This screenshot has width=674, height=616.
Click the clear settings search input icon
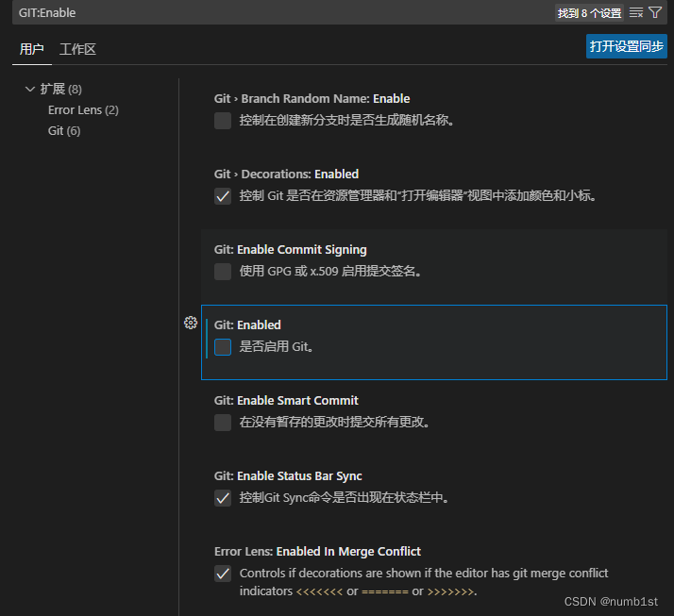coord(636,13)
